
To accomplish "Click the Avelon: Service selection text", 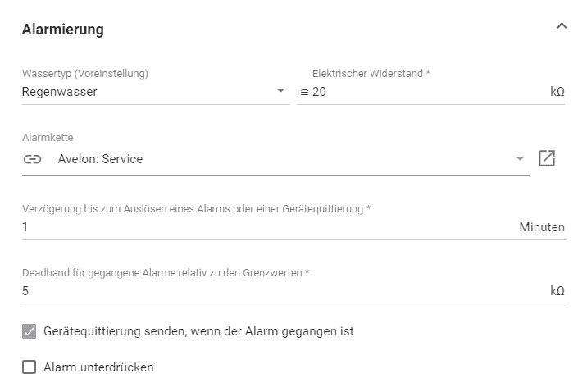I will (100, 159).
